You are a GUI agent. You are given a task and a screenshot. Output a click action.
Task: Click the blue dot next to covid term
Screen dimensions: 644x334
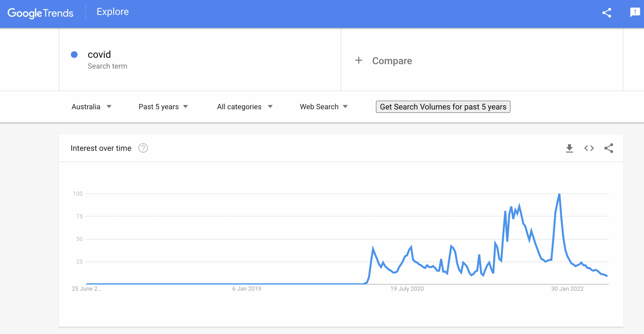(74, 55)
